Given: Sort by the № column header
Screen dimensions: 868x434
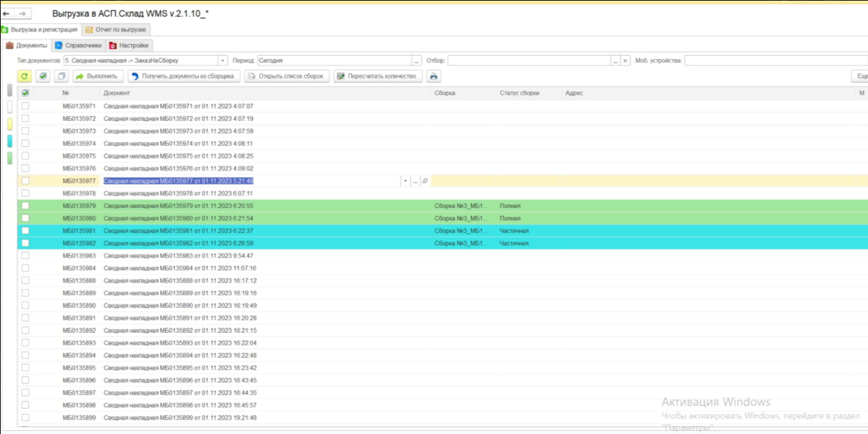Looking at the screenshot, I should tap(66, 93).
